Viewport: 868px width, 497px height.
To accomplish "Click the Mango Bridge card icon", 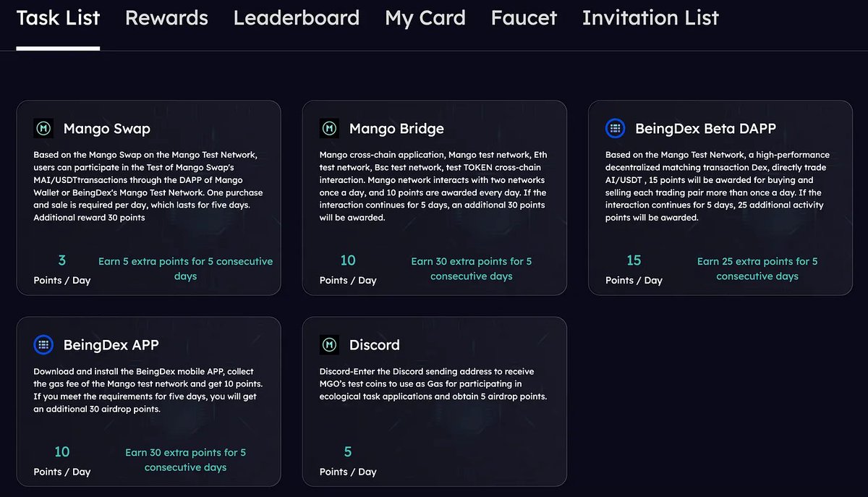I will [329, 128].
